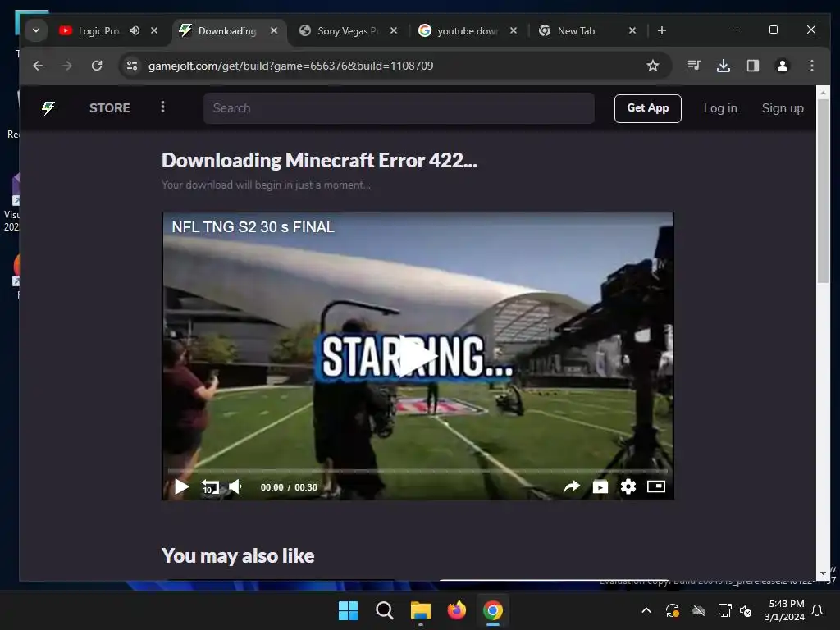Open the muted volume tray icon

[746, 610]
